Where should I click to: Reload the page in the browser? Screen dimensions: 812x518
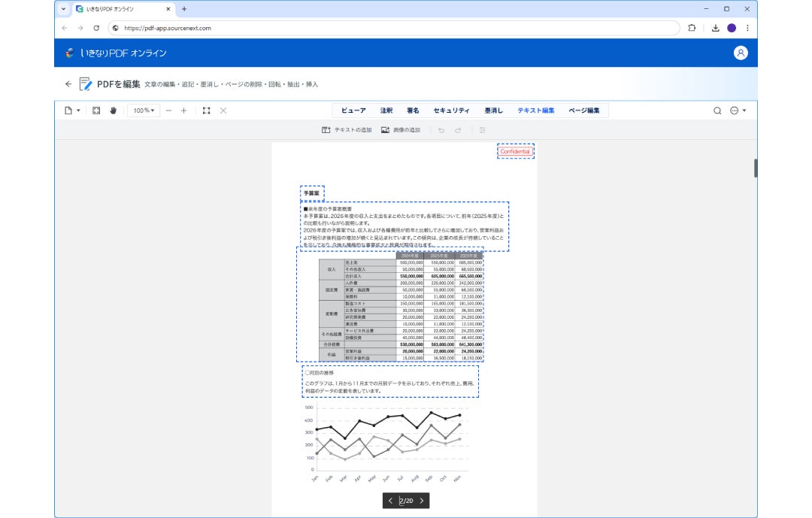click(96, 28)
